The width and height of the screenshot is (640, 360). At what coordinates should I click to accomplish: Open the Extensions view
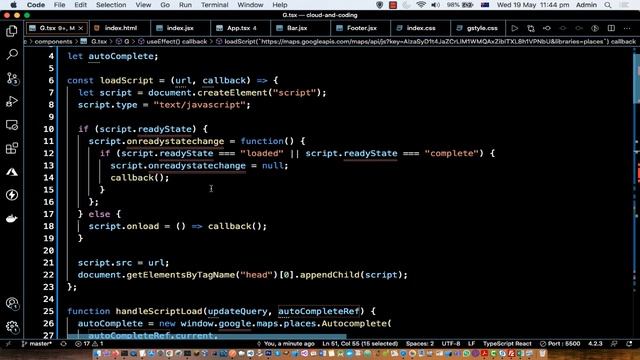coord(12,148)
